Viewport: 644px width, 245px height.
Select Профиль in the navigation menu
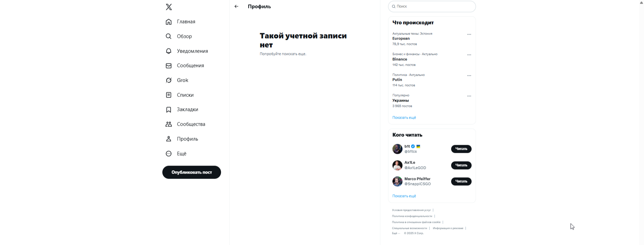[187, 139]
